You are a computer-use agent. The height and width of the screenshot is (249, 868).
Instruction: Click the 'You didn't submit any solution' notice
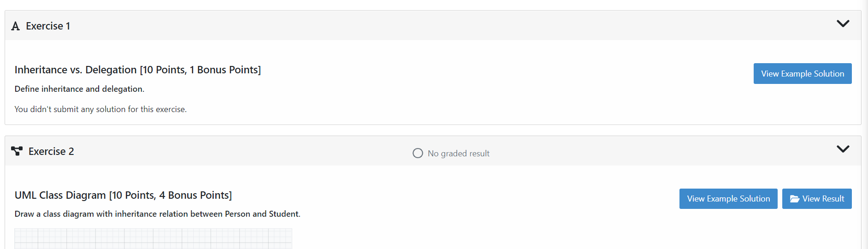(x=100, y=109)
